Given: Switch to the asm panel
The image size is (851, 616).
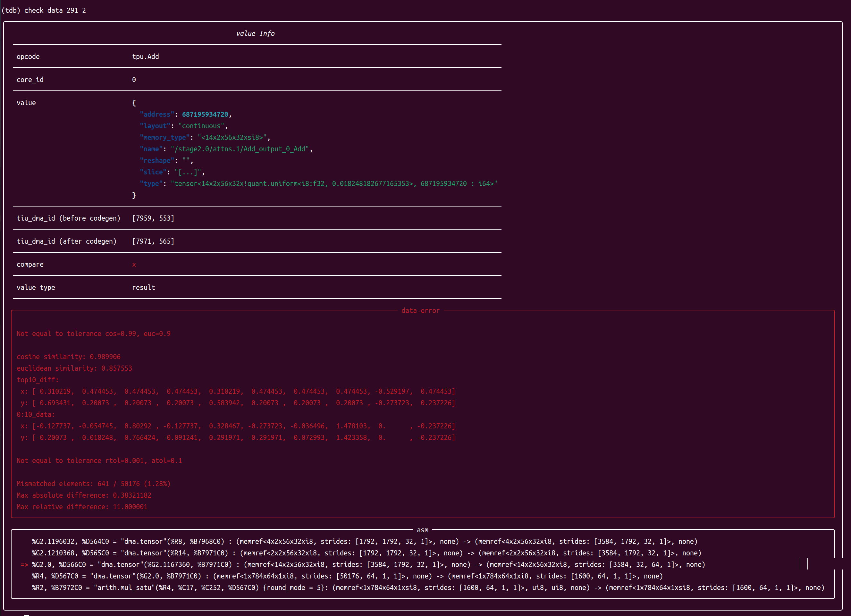Looking at the screenshot, I should [423, 530].
